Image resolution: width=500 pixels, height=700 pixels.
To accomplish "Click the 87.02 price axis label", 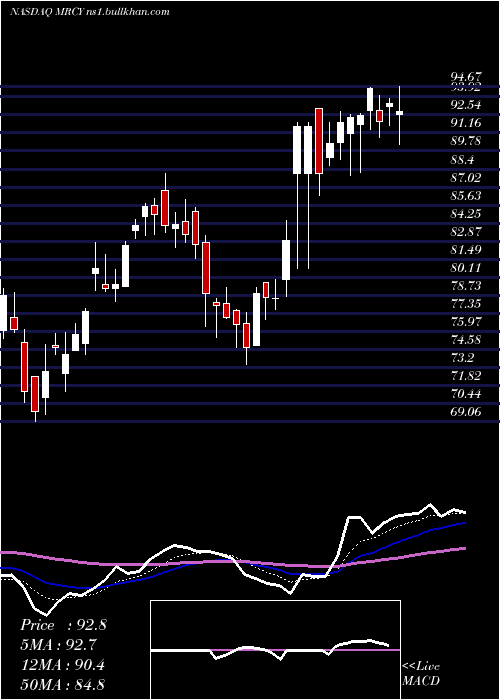I will pyautogui.click(x=466, y=178).
